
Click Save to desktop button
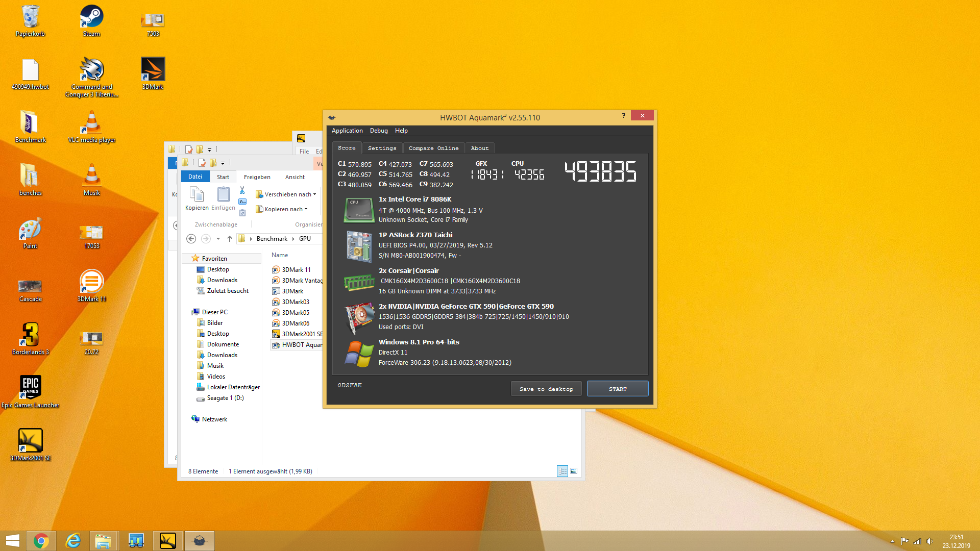(546, 389)
